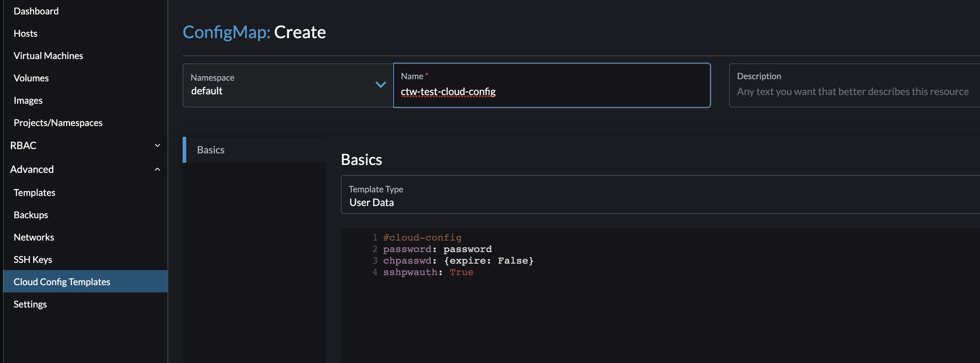This screenshot has height=363, width=980.
Task: Select Images from the sidebar
Action: tap(28, 100)
